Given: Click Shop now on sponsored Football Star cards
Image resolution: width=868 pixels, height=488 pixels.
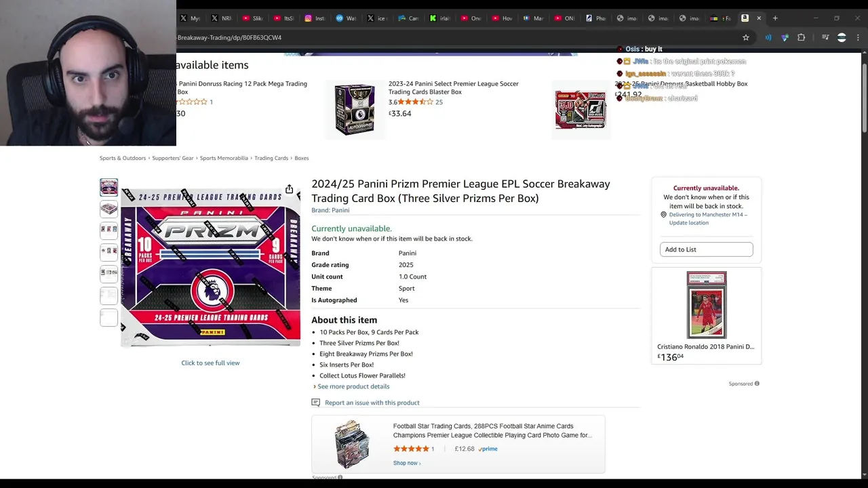Looking at the screenshot, I should pos(407,463).
